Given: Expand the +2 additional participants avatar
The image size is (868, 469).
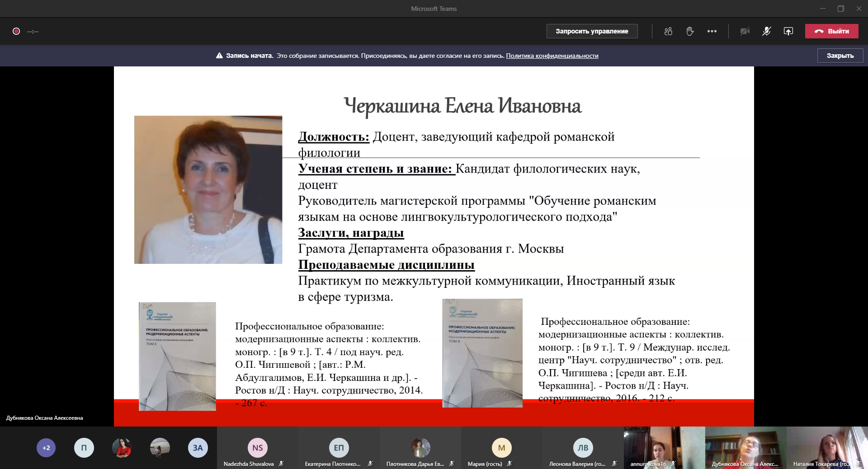Looking at the screenshot, I should tap(46, 448).
